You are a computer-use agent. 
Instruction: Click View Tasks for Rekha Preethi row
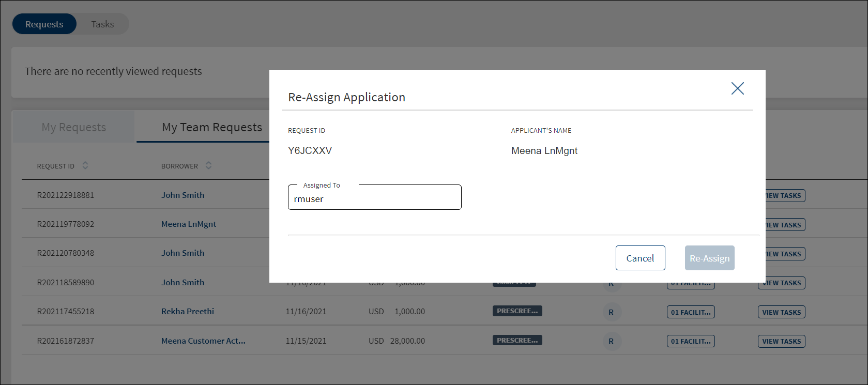[781, 312]
